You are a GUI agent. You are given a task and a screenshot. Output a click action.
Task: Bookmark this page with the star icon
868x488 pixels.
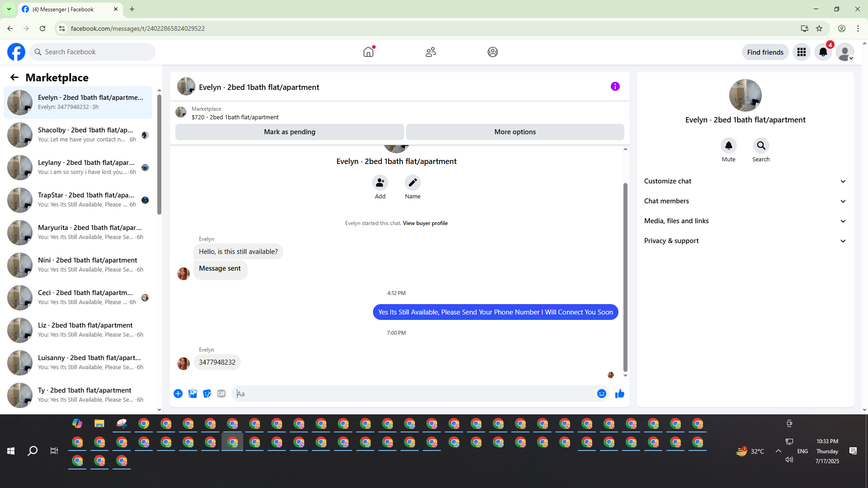[819, 28]
